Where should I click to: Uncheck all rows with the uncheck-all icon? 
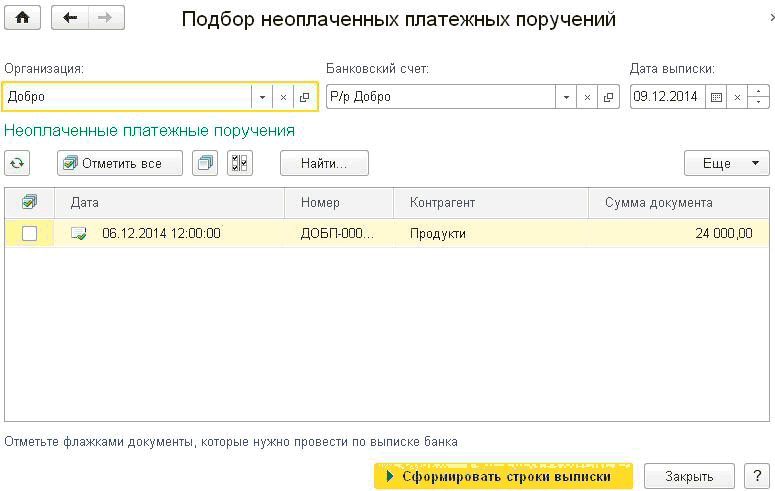point(205,163)
